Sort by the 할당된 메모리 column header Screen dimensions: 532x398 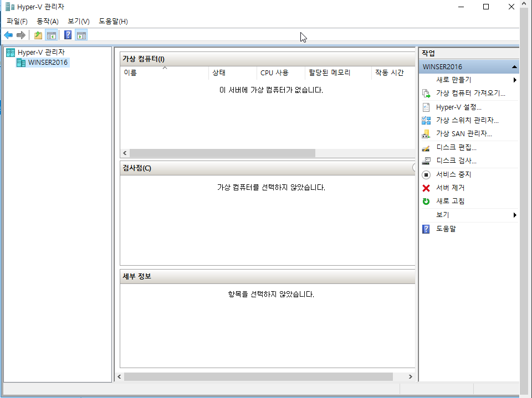pyautogui.click(x=338, y=73)
